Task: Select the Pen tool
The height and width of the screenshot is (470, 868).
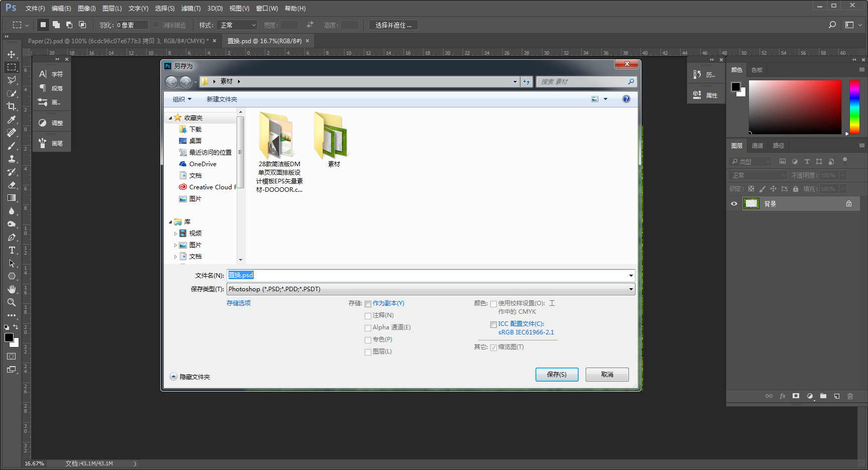Action: click(12, 237)
